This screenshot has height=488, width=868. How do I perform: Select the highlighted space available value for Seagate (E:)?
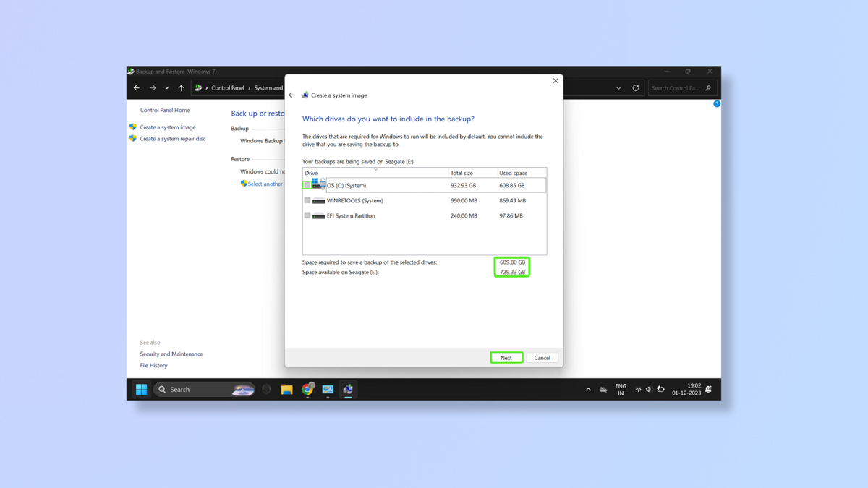512,271
